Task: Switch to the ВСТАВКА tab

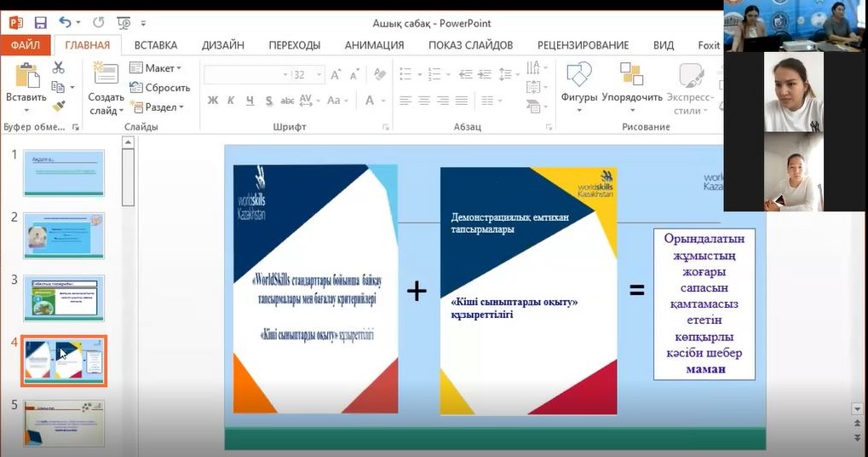Action: coord(156,45)
